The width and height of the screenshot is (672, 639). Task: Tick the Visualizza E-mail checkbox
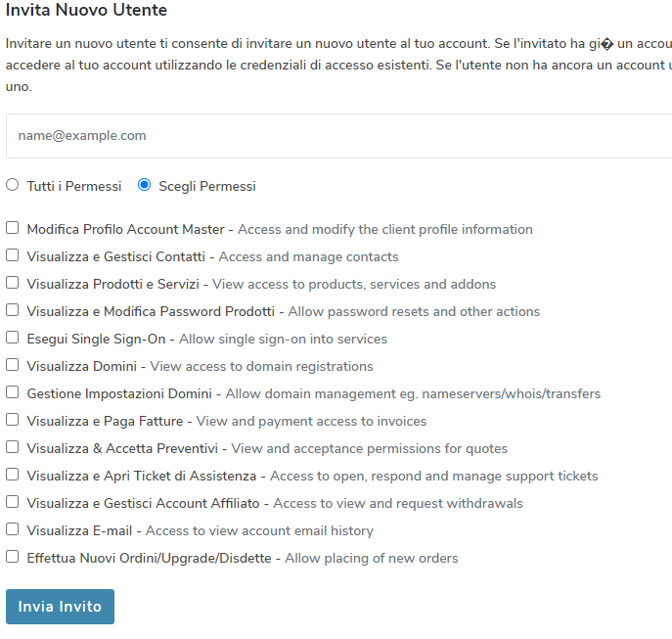pyautogui.click(x=13, y=529)
